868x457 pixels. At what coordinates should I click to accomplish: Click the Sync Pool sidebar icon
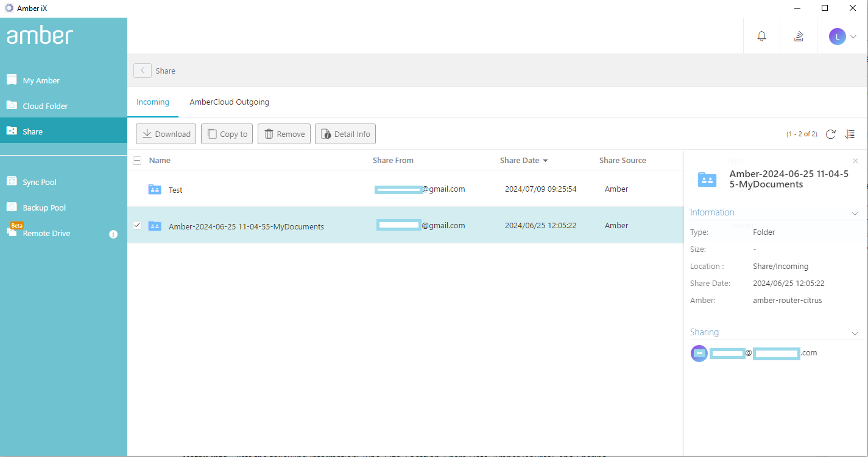(12, 181)
